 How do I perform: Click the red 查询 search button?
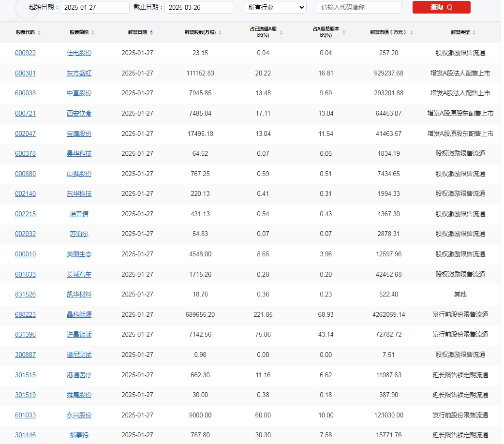pyautogui.click(x=441, y=7)
